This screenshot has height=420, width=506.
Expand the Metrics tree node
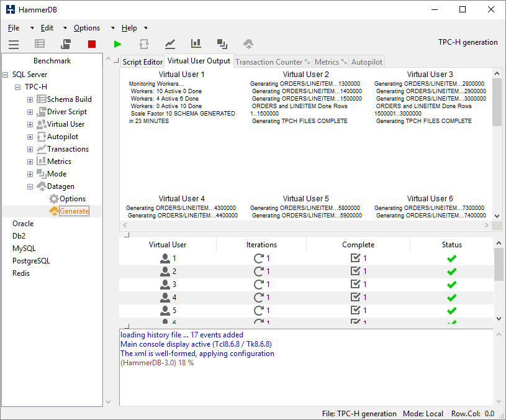[30, 162]
